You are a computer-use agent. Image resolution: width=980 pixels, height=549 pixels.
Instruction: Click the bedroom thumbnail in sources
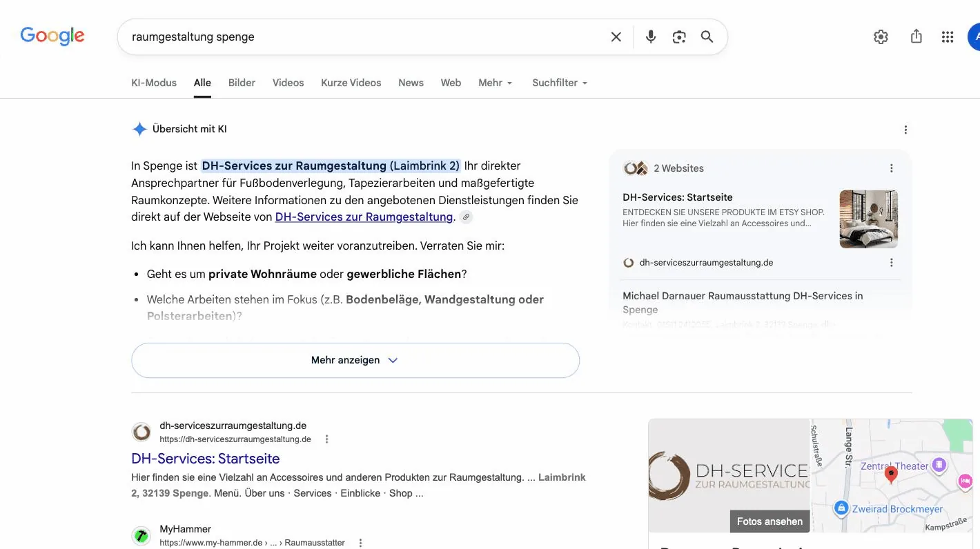click(x=868, y=219)
